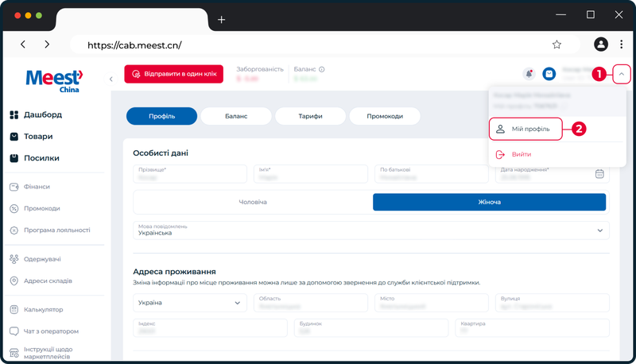
Task: Open Посилки in the sidebar
Action: coord(34,158)
